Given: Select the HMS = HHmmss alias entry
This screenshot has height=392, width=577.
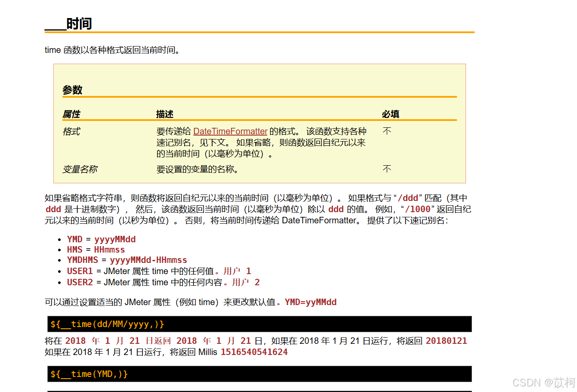Looking at the screenshot, I should coord(96,250).
